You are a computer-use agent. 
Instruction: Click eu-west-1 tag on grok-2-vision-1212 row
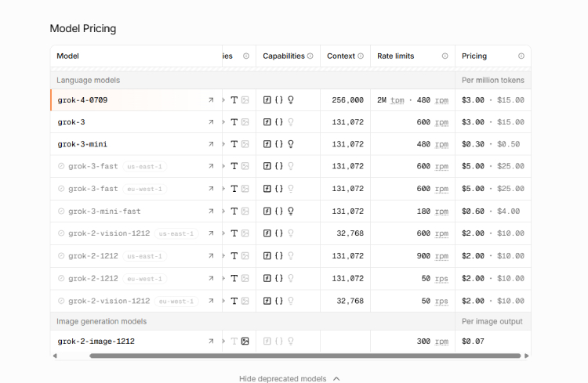click(176, 302)
